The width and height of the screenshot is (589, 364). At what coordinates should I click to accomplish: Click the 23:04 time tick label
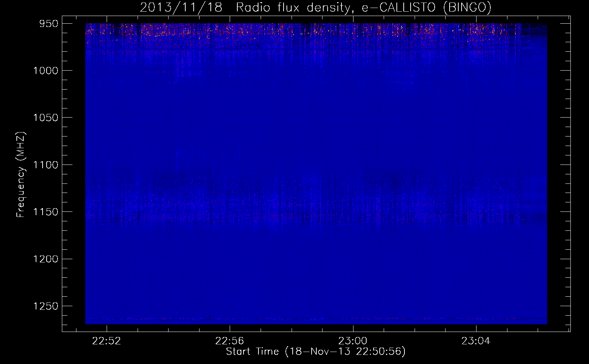(x=476, y=341)
